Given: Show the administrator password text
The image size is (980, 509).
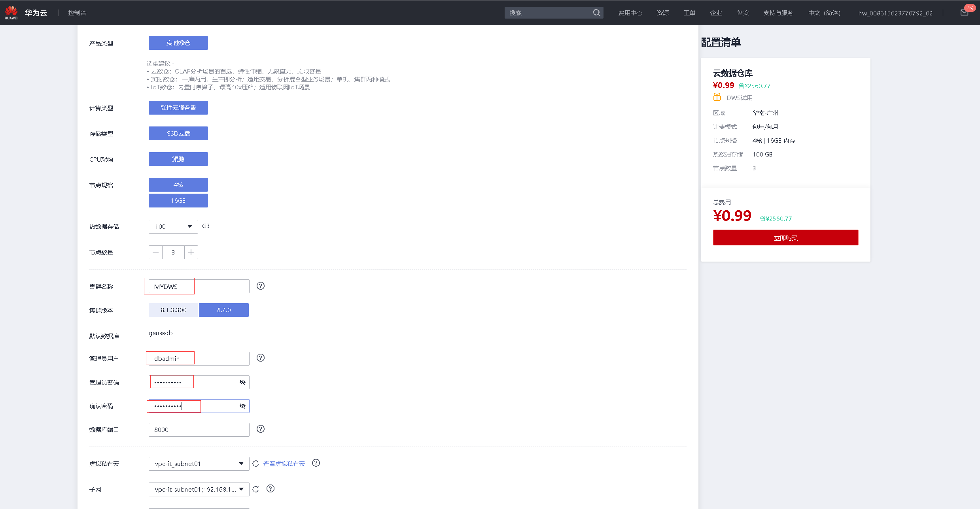Looking at the screenshot, I should pos(242,382).
